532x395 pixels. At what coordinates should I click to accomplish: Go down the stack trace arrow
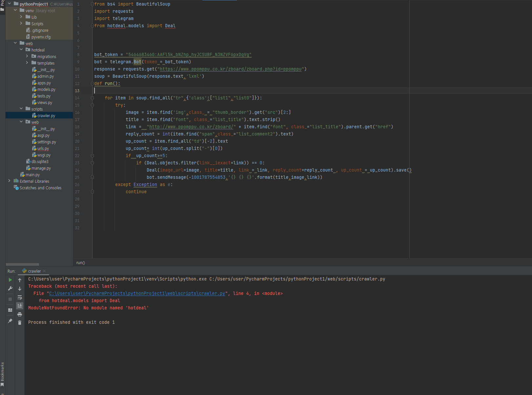tap(20, 289)
